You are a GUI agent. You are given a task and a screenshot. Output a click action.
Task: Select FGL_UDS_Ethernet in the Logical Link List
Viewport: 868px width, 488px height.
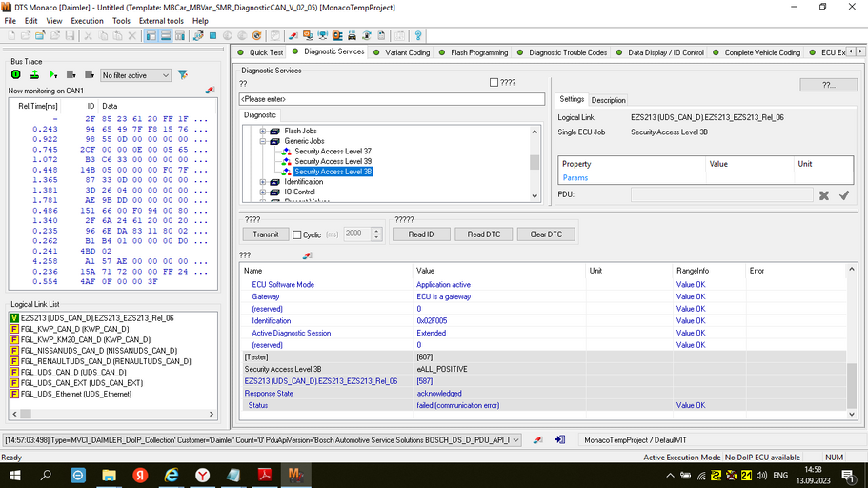[76, 394]
